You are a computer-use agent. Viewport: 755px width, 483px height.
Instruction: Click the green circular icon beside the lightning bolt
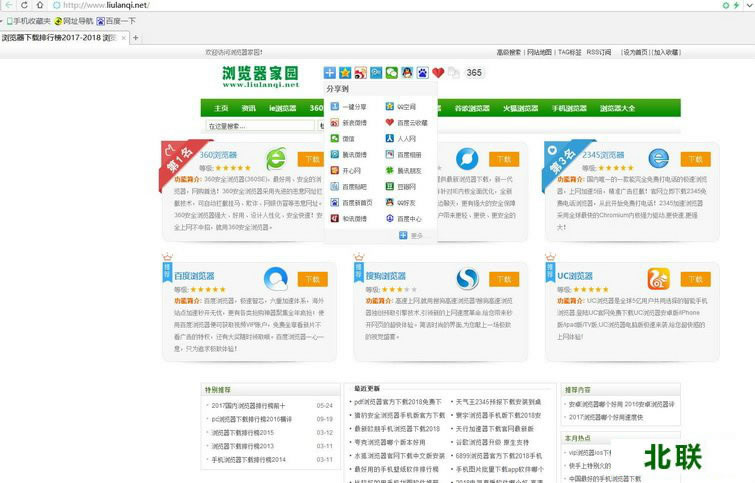pos(726,5)
